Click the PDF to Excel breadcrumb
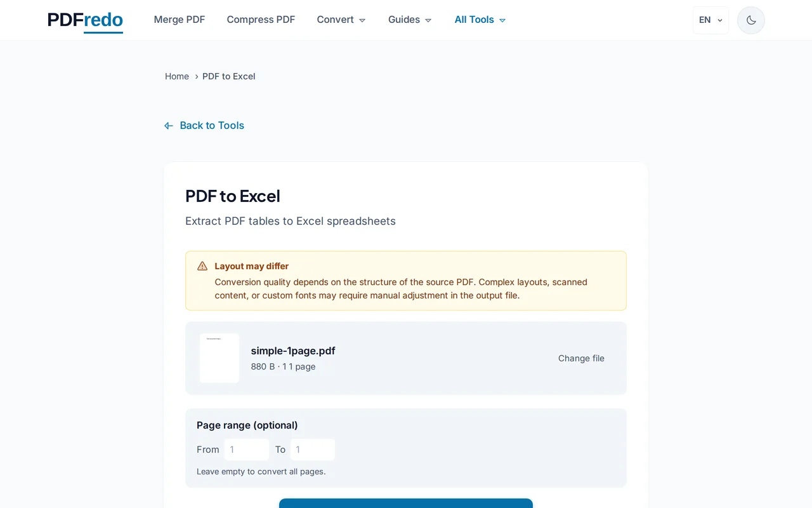The width and height of the screenshot is (812, 508). point(228,76)
